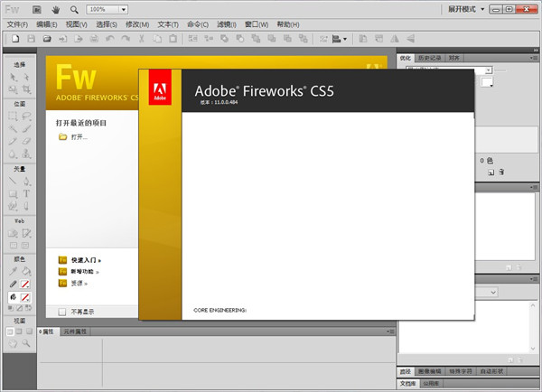542x392 pixels.
Task: Open the 文本(T) menu
Action: (168, 24)
